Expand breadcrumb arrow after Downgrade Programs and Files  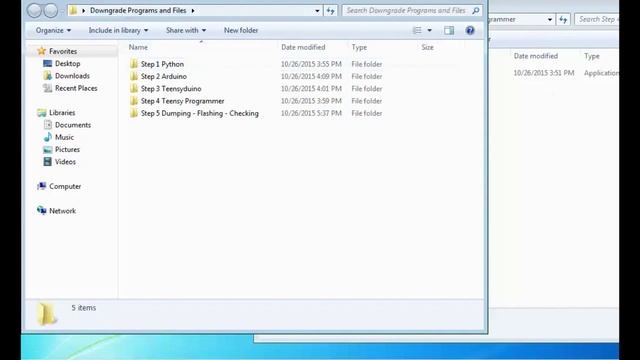pos(193,11)
